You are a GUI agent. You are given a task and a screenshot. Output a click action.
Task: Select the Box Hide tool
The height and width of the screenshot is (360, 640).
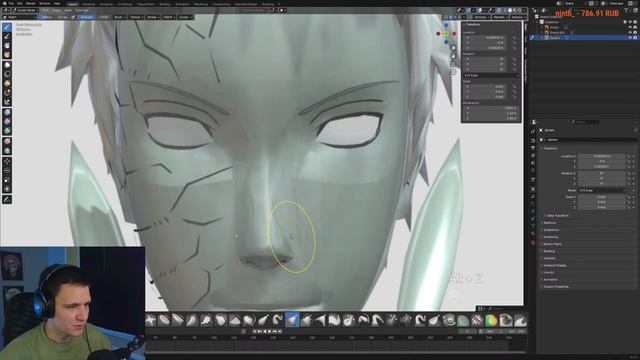[x=7, y=74]
